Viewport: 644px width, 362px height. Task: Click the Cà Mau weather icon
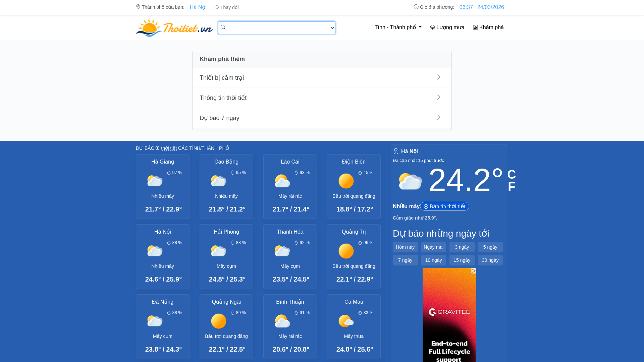pos(346,321)
